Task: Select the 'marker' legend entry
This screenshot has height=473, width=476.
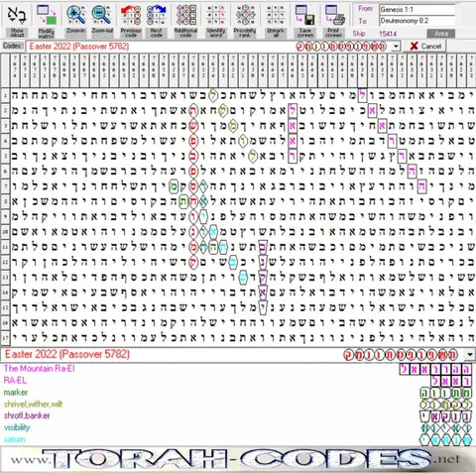Action: (16, 393)
